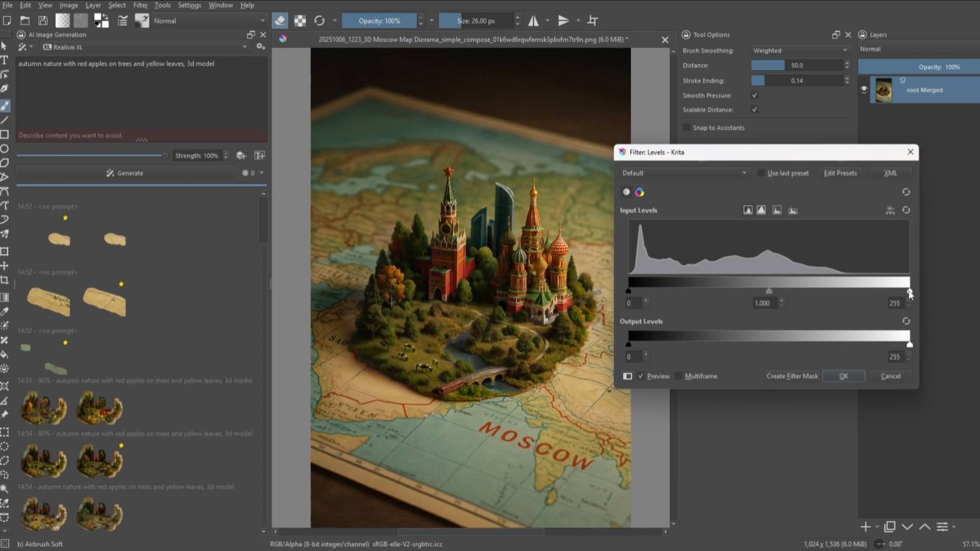Open the Default preset dropdown in Levels

[684, 173]
